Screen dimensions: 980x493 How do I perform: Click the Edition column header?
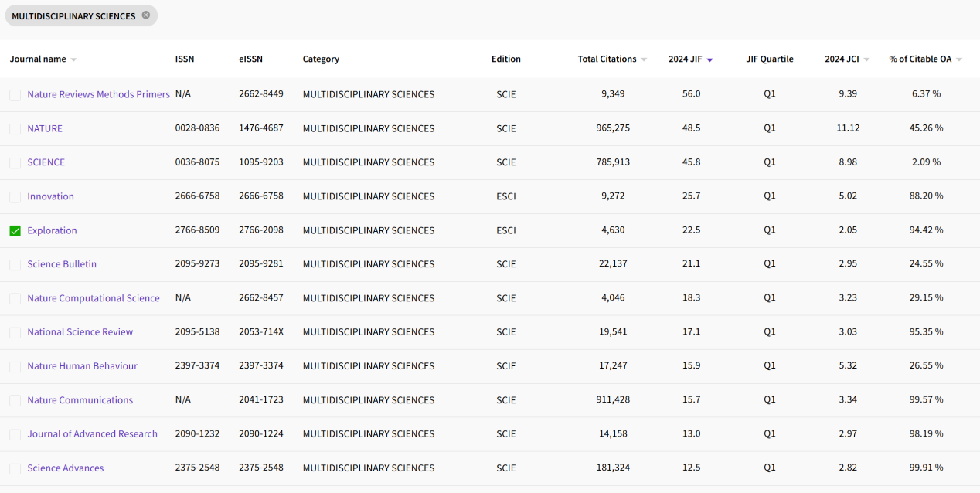point(505,59)
